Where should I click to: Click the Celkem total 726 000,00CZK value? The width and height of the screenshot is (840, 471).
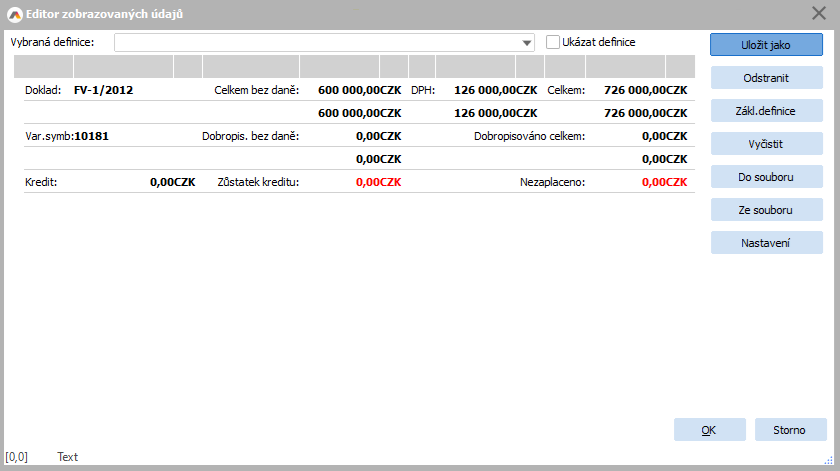(x=645, y=90)
